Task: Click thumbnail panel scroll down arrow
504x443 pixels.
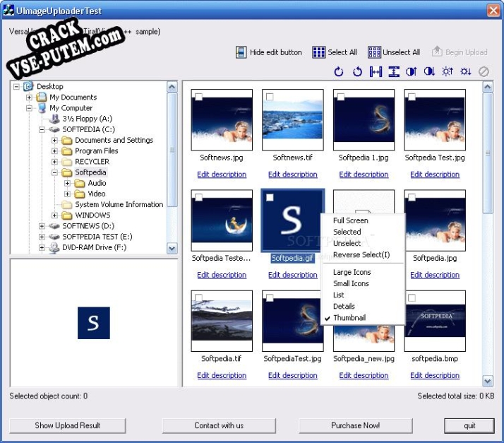Action: pyautogui.click(x=488, y=382)
